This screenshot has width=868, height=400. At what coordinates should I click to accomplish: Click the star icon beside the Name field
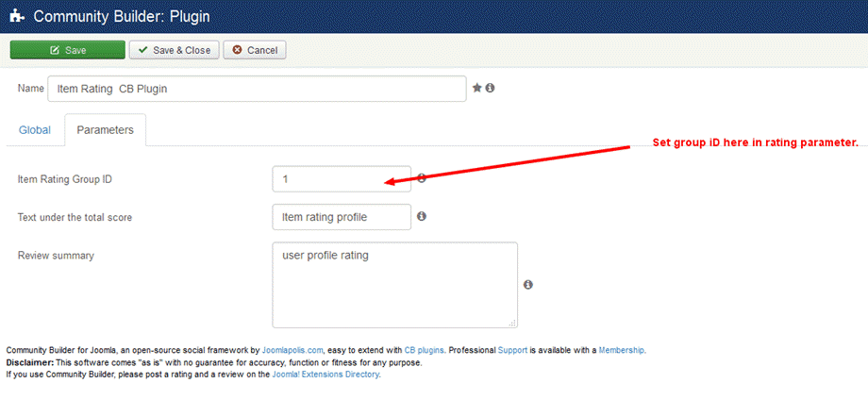point(476,88)
